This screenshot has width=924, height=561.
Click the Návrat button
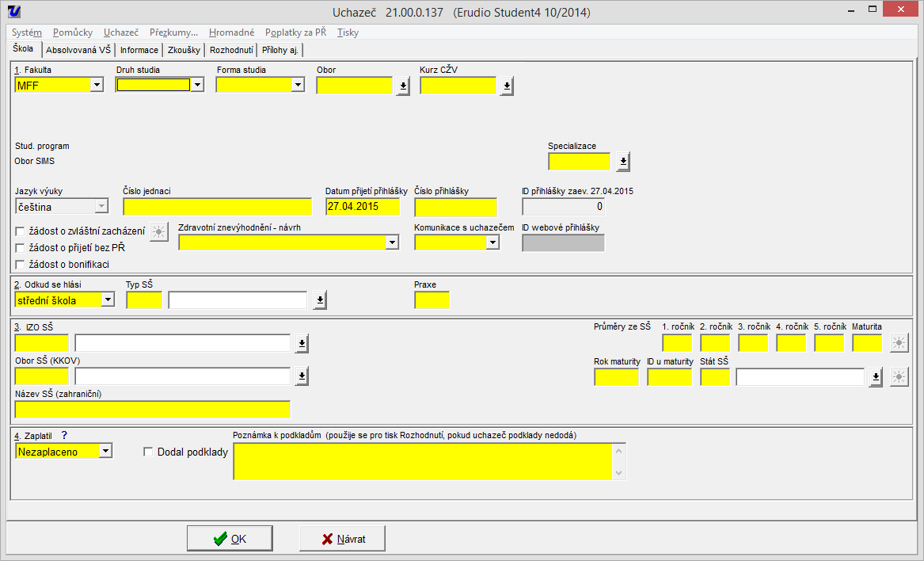(x=342, y=539)
